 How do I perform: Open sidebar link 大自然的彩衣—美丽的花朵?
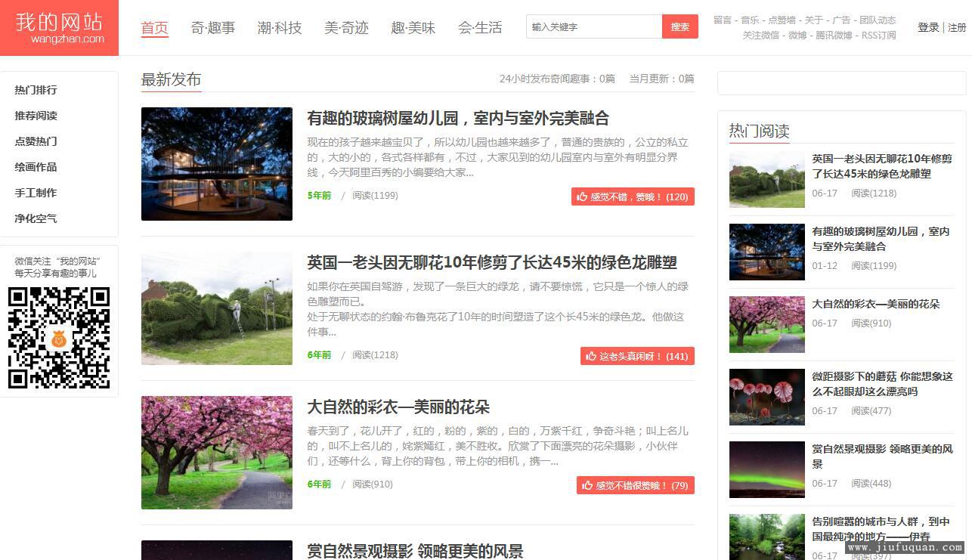click(876, 305)
